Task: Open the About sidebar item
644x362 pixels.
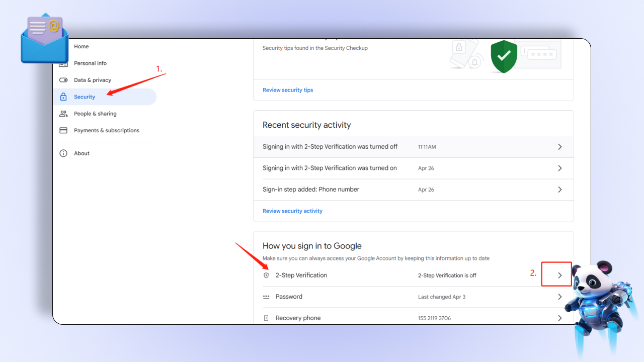Action: pos(82,153)
